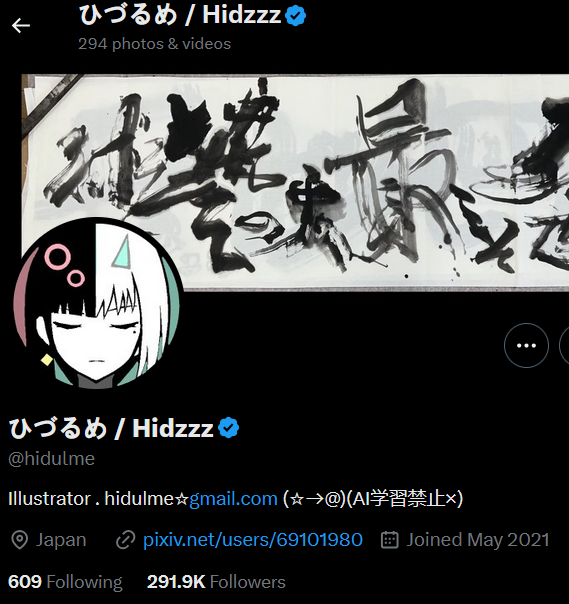569x604 pixels.
Task: Click the back arrow icon
Action: pos(21,26)
